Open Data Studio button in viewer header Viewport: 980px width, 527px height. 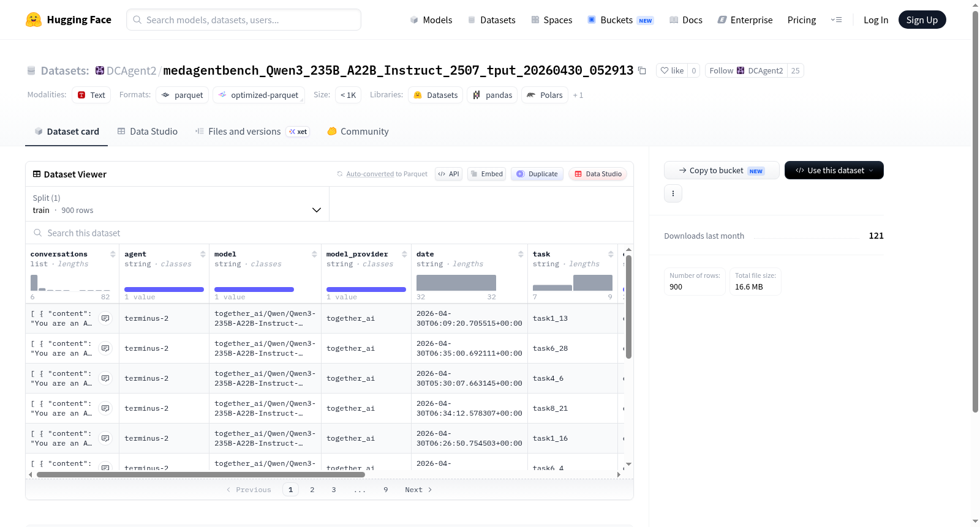tap(598, 174)
